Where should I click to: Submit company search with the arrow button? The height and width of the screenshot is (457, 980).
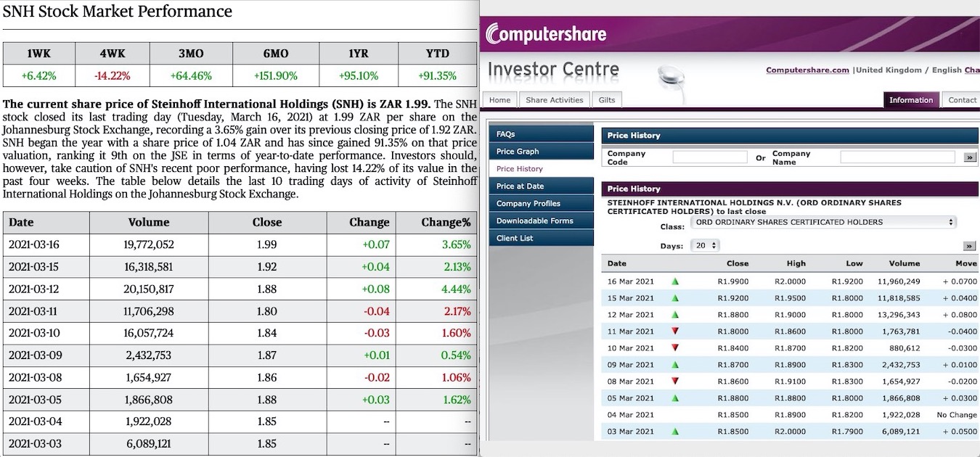(x=969, y=157)
